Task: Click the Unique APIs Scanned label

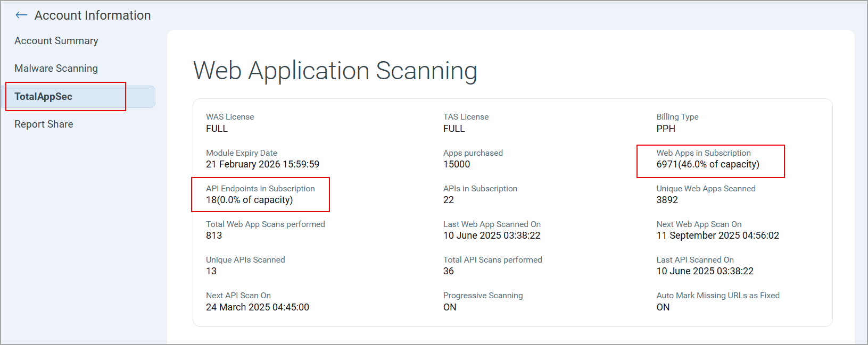Action: click(x=245, y=260)
